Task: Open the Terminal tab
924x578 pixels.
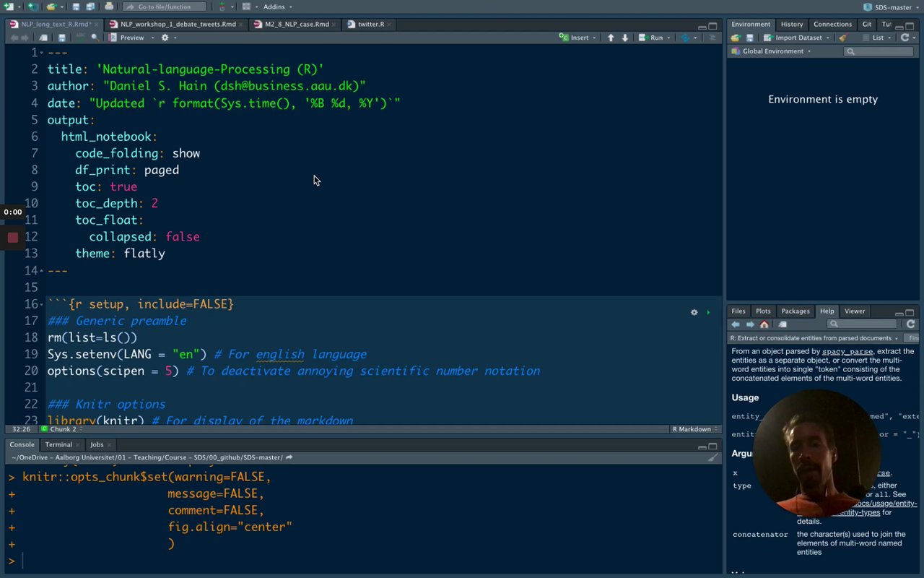Action: point(58,445)
